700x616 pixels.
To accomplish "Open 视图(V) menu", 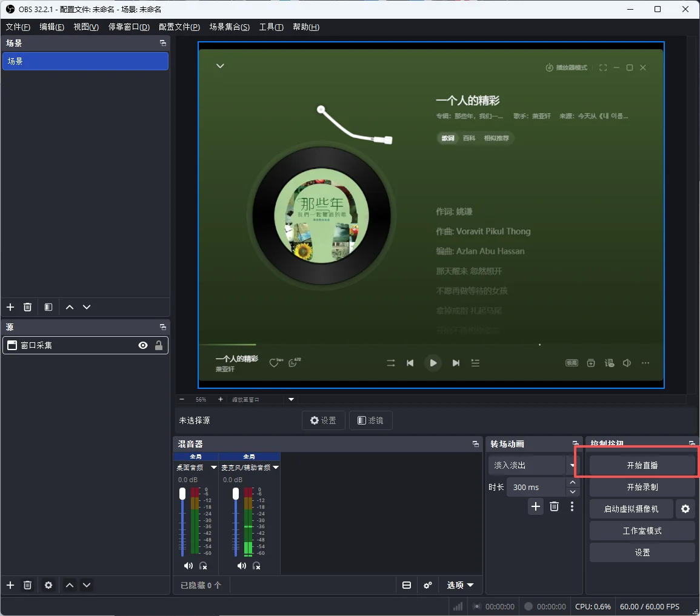I will 86,27.
